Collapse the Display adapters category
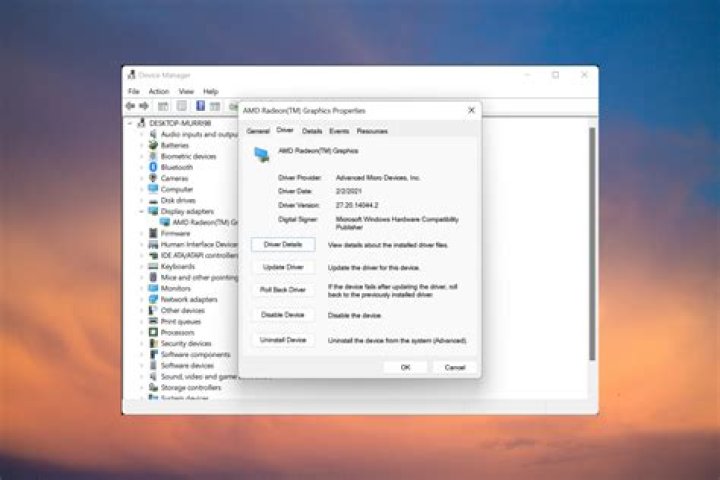Screen dimensions: 720x480 [141, 211]
